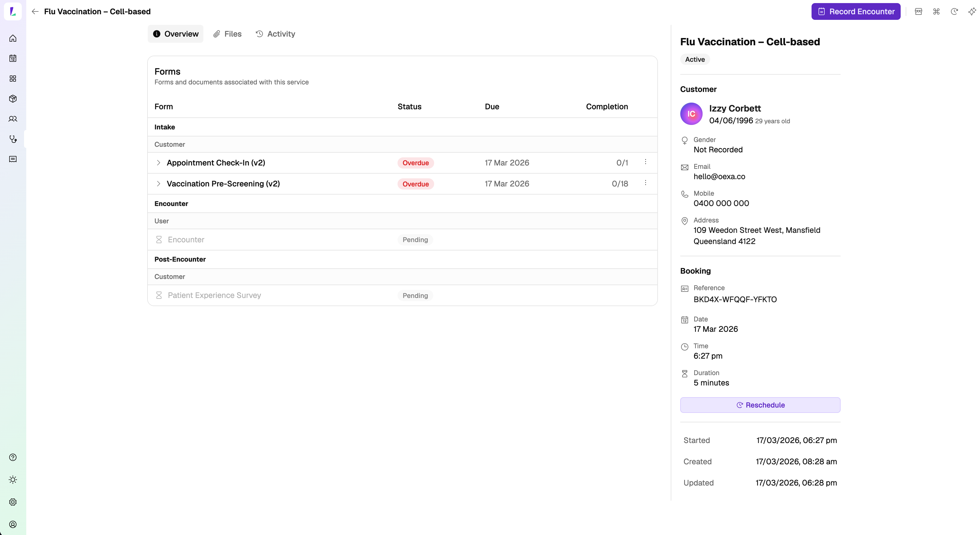980x535 pixels.
Task: Click the Reschedule button
Action: (x=760, y=405)
